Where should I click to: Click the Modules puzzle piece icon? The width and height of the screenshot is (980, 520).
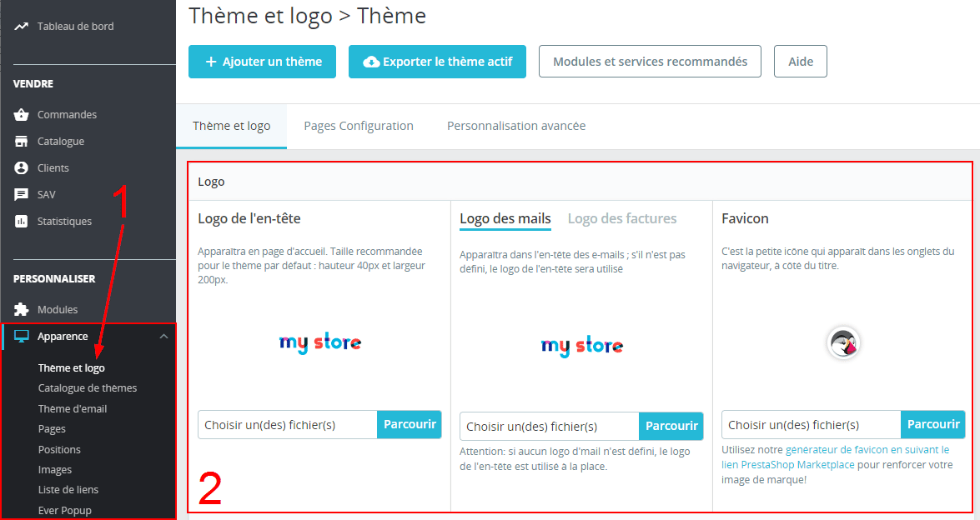(22, 310)
